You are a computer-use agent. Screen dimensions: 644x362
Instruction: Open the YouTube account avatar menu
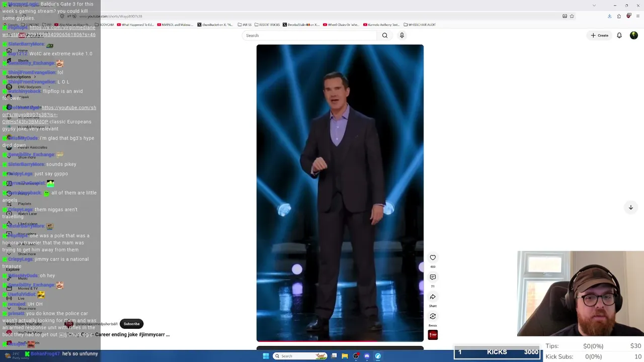tap(633, 35)
